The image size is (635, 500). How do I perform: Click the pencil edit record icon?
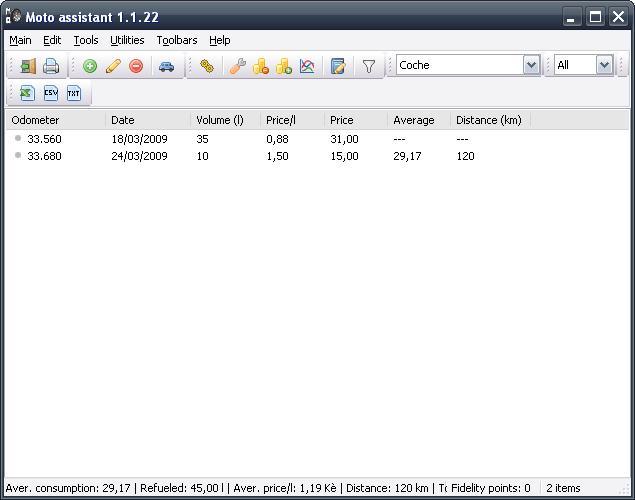[x=113, y=66]
